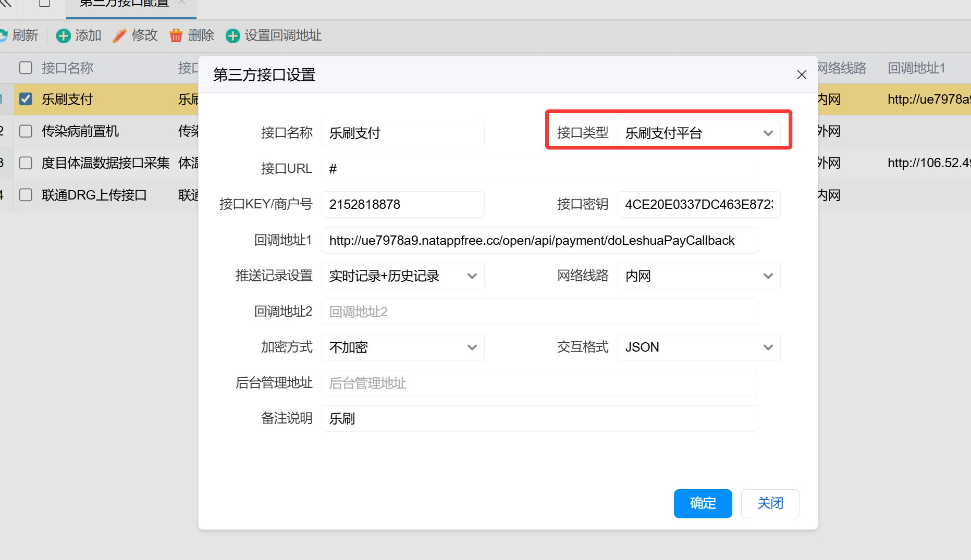Click the blue 确定 confirm button

pos(703,503)
